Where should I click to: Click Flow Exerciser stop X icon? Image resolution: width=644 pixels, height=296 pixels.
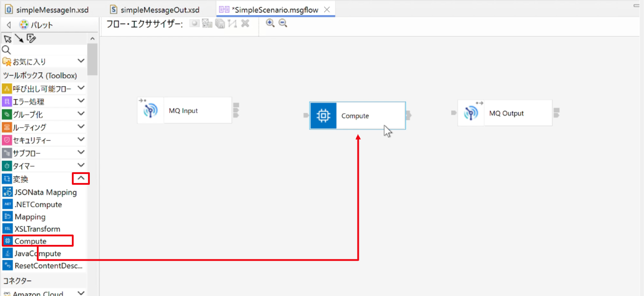pos(245,23)
